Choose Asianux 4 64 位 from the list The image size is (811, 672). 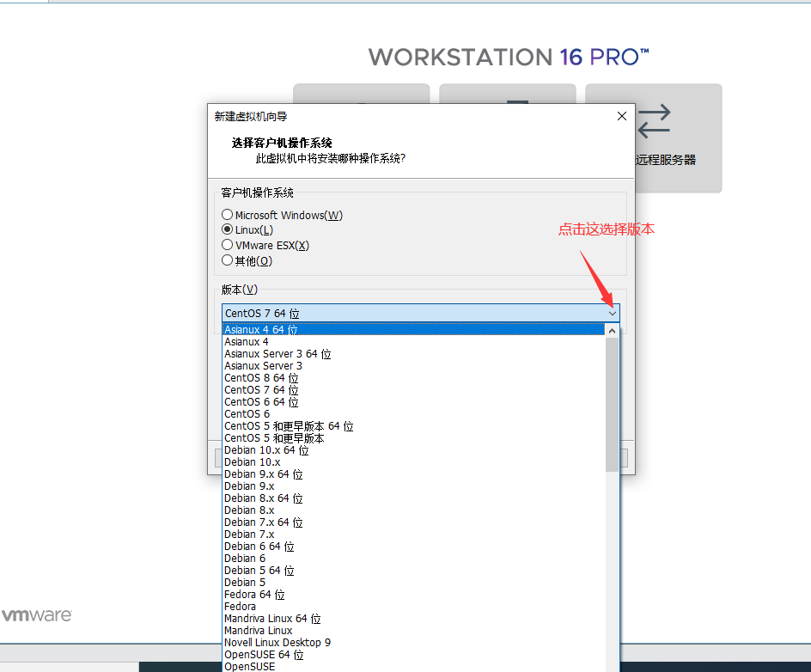click(413, 329)
